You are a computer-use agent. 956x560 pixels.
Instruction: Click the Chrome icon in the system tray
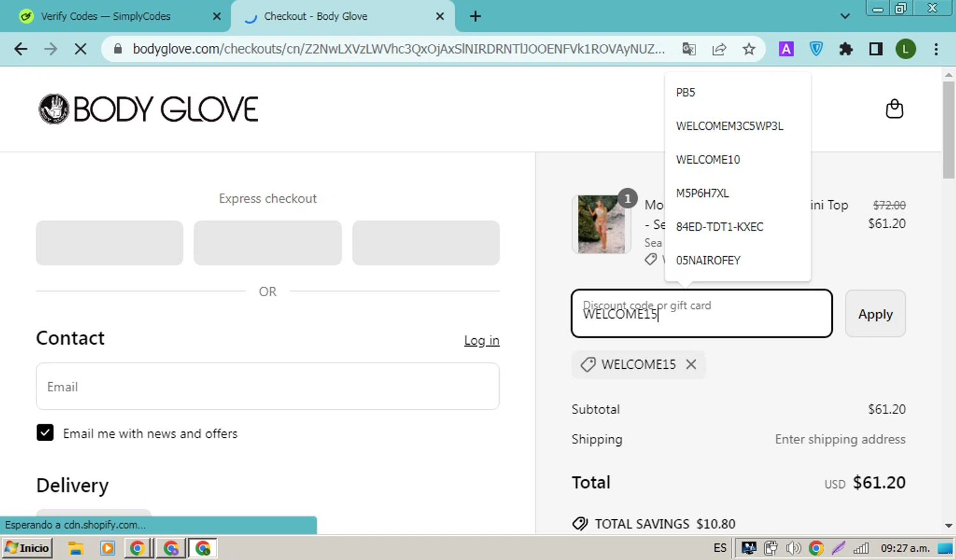tap(816, 548)
